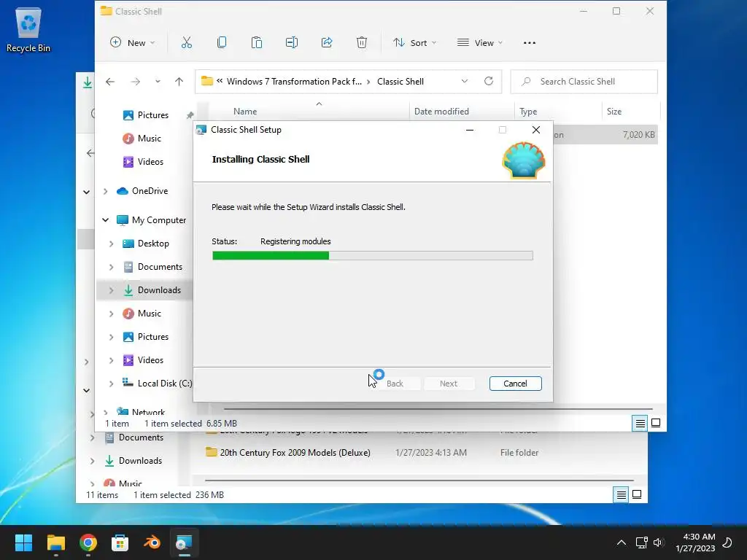Open the Windows Start button
Viewport: 747px width, 560px height.
[23, 542]
